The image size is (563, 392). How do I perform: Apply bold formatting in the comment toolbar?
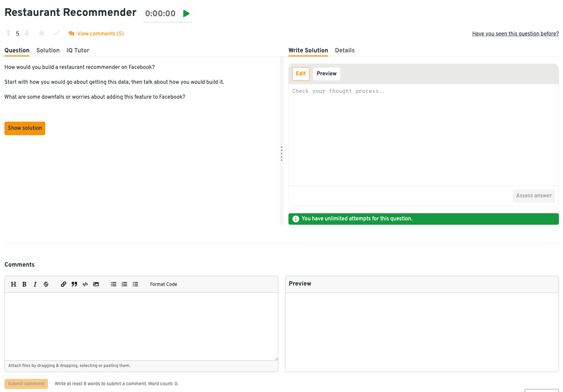(x=24, y=284)
